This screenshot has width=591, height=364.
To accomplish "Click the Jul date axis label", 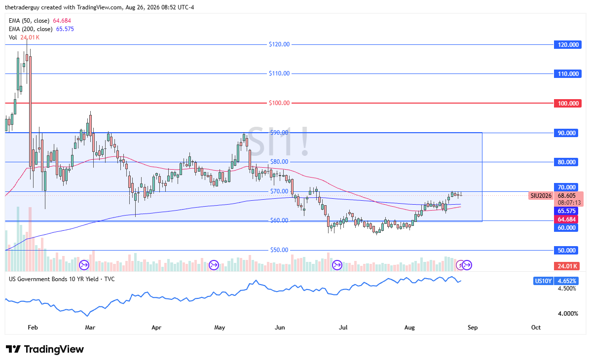I will [x=343, y=328].
